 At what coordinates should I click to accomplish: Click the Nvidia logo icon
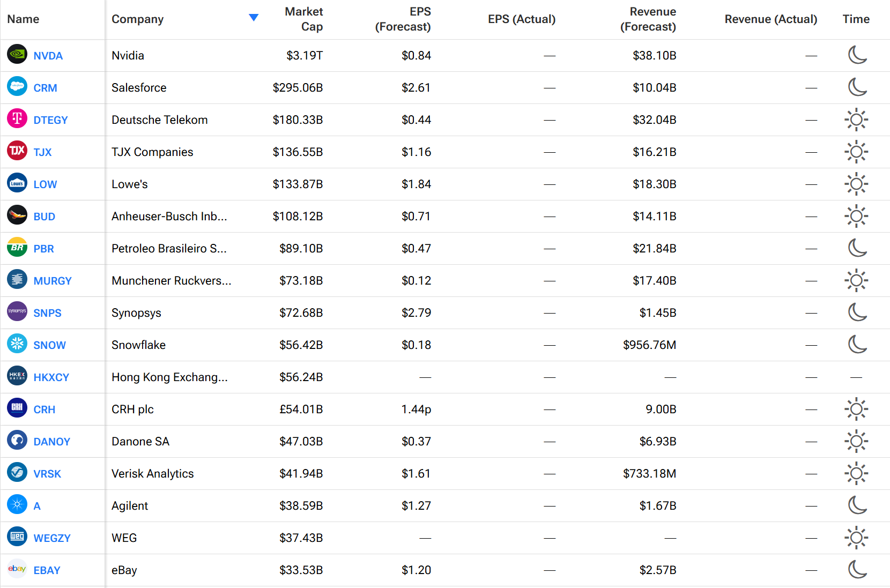tap(17, 54)
